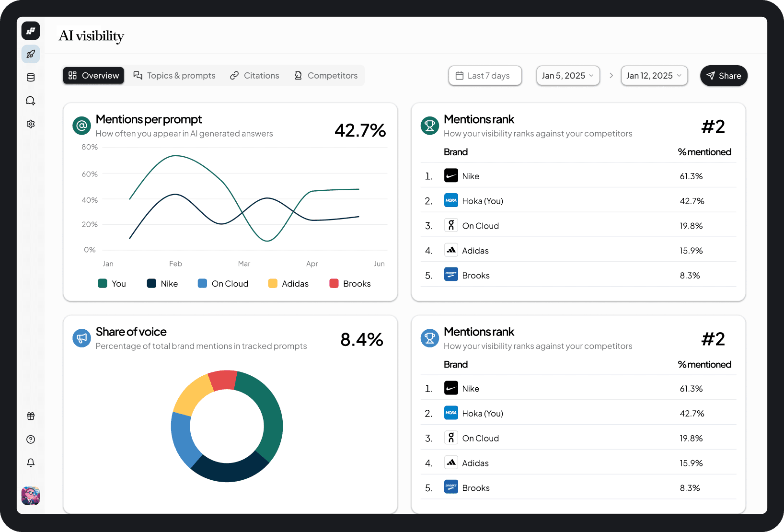Click Brooks logo in bottom Mentions rank table
This screenshot has width=784, height=532.
pyautogui.click(x=451, y=487)
